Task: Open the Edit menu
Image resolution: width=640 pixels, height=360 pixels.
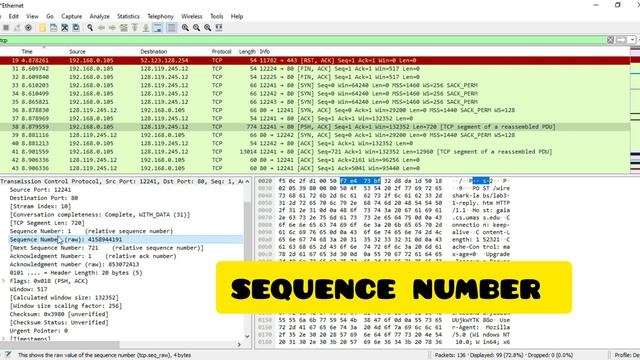Action: (13, 16)
